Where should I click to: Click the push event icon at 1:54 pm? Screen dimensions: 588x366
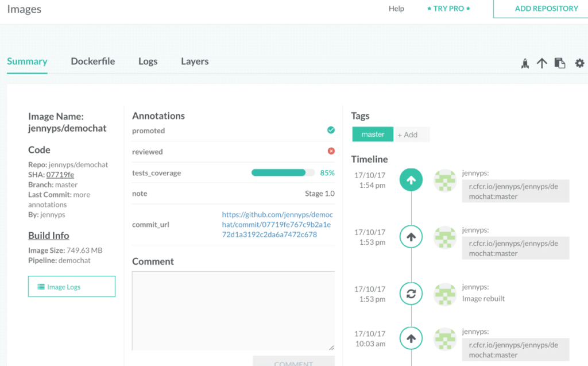click(x=411, y=179)
